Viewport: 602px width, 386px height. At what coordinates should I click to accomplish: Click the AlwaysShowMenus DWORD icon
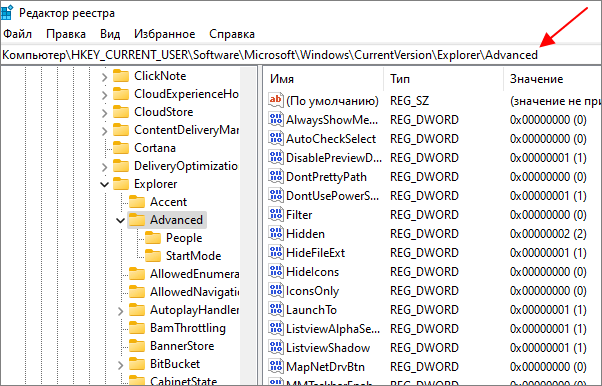[276, 119]
